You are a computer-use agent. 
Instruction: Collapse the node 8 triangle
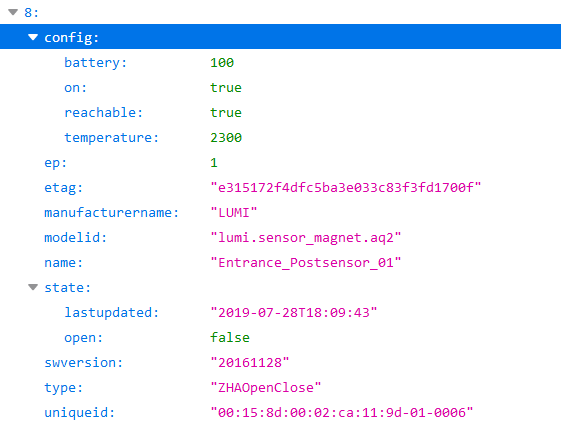point(13,12)
